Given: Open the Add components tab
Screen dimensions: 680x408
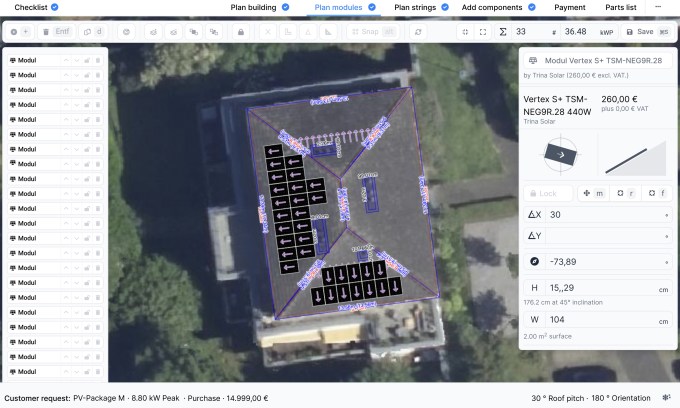Looking at the screenshot, I should click(x=492, y=7).
